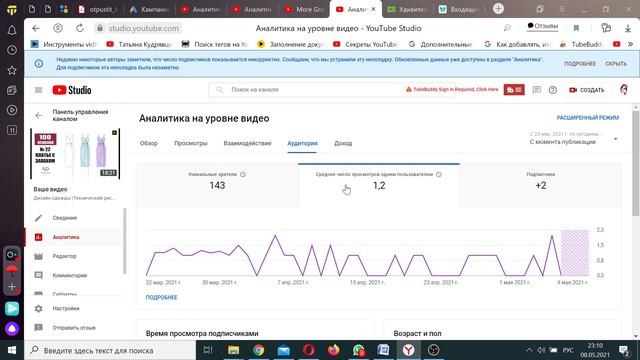Open File Explorer in the taskbar
This screenshot has height=360, width=640.
point(233,350)
